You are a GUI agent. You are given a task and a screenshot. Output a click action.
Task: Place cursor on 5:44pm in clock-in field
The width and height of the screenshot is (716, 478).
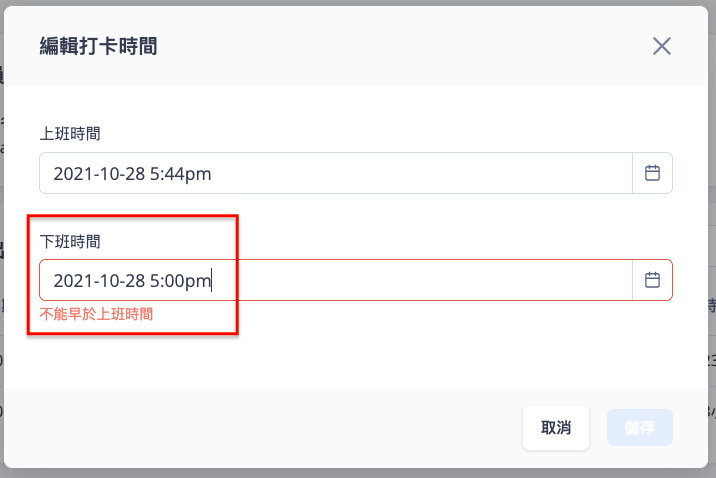point(180,174)
